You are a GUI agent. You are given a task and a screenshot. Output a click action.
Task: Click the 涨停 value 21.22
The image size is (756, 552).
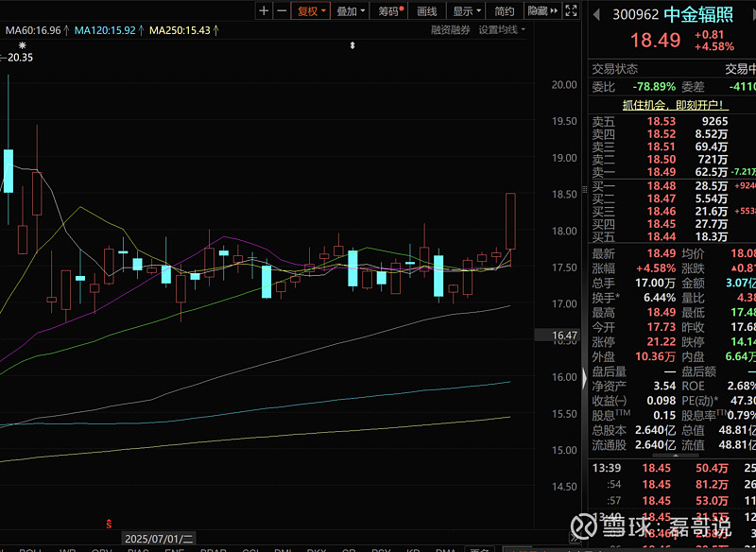point(661,342)
